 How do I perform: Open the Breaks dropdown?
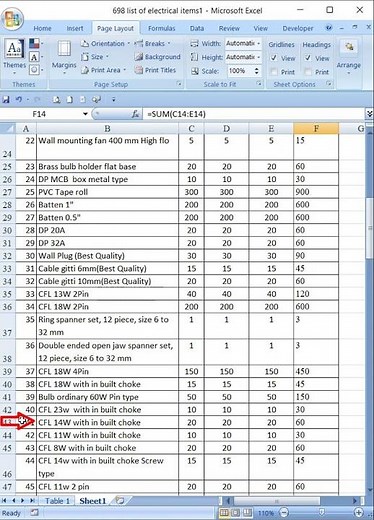[152, 44]
